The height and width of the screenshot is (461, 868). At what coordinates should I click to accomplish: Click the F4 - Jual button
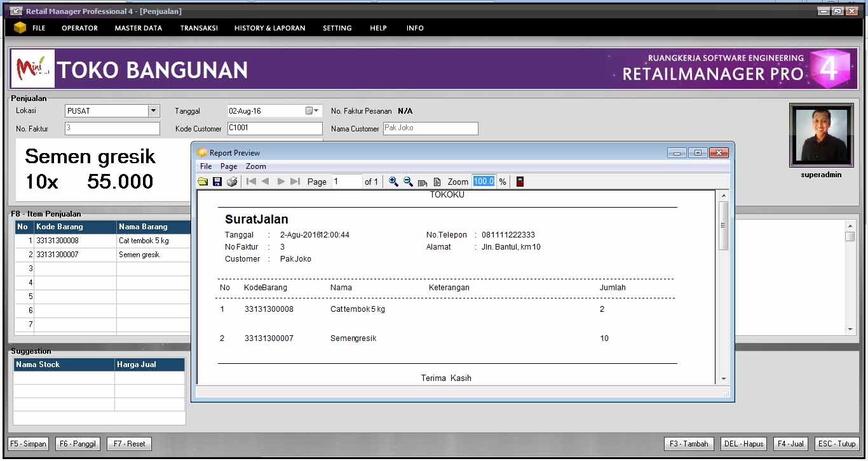pos(790,444)
